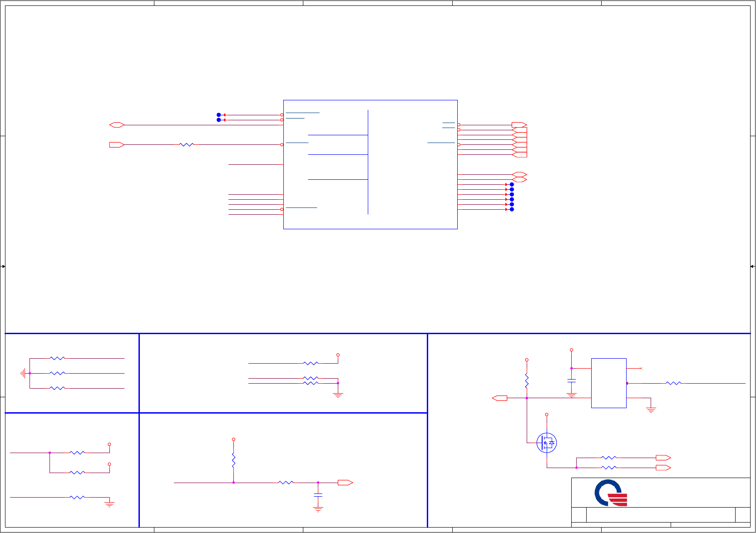
Task: Select the input port connected through a resistor to the large IC
Action: pyautogui.click(x=117, y=145)
